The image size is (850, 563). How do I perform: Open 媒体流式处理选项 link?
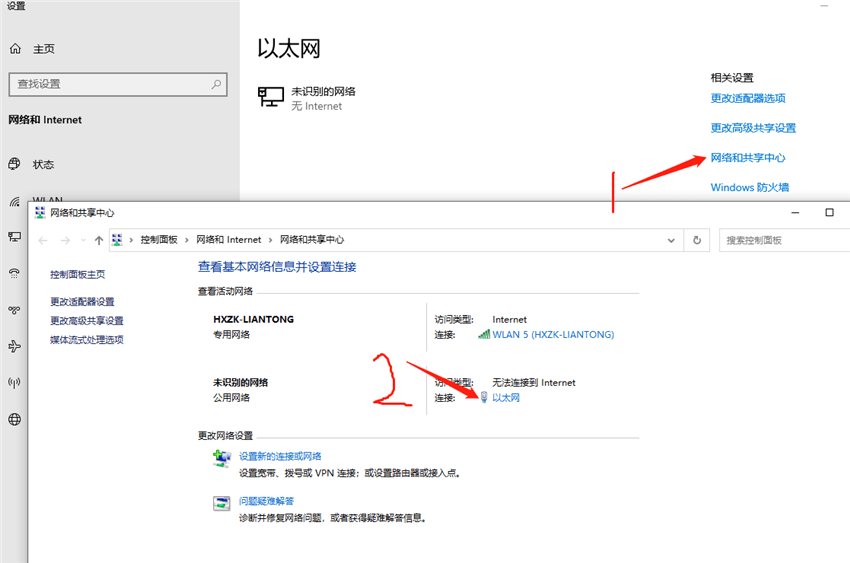[87, 339]
